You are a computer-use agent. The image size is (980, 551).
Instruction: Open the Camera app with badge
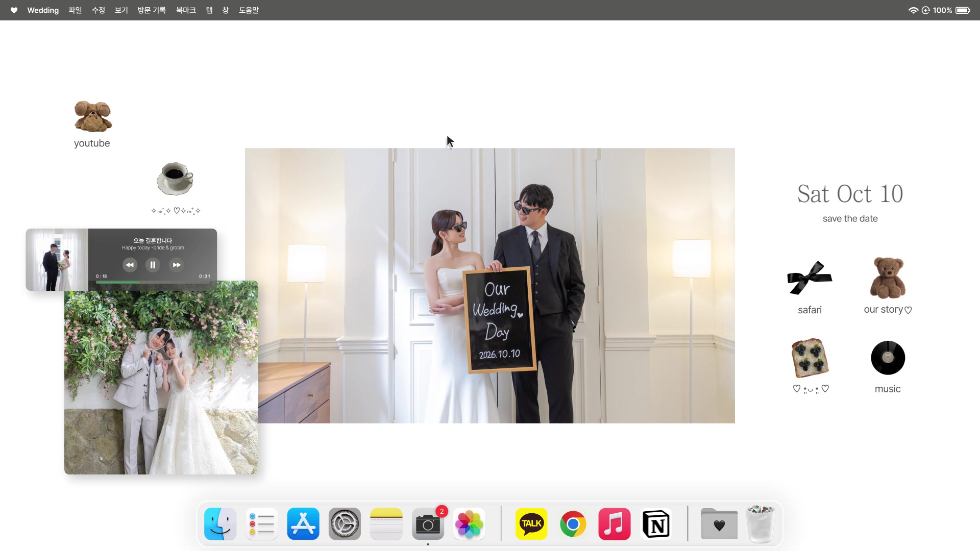pos(428,524)
